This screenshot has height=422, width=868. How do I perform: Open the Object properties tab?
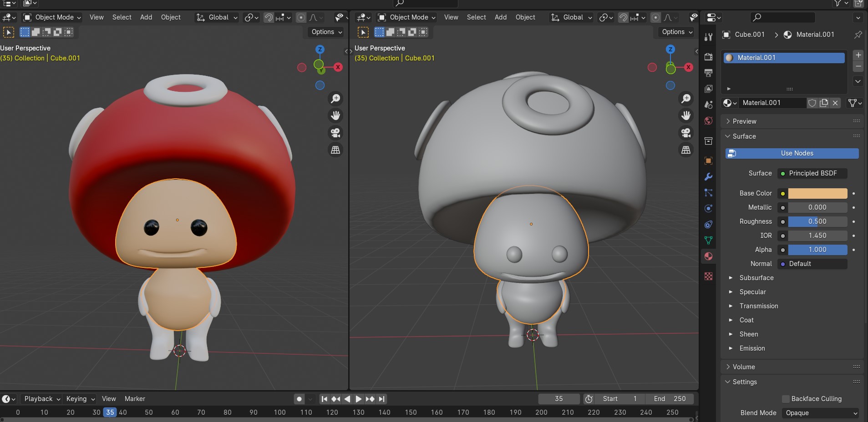click(708, 161)
